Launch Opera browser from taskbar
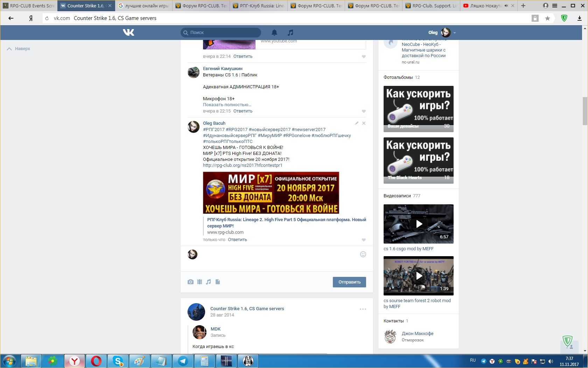The image size is (588, 368). [x=96, y=361]
